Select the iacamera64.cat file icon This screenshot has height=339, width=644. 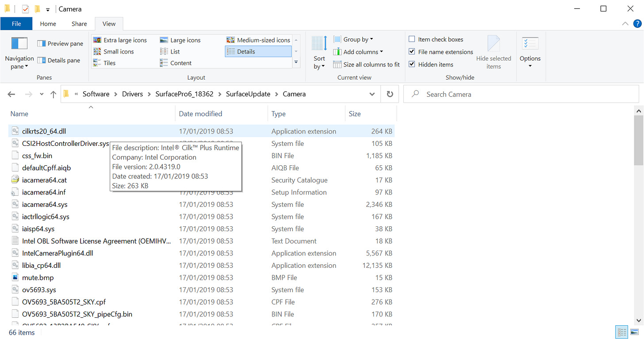[15, 180]
